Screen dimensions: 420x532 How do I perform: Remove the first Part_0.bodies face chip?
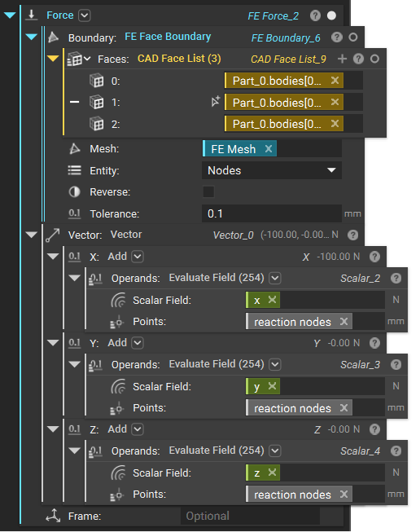pos(335,81)
